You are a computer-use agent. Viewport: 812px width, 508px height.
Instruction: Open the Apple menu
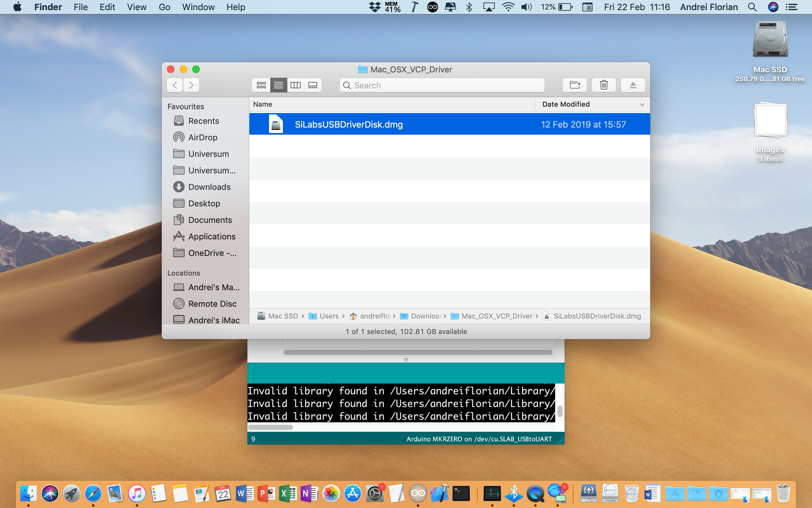coord(17,7)
